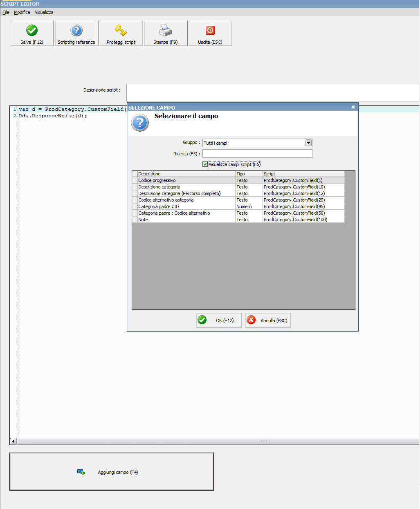420x509 pixels.
Task: Click the Gruppo combo box showing Tutti i campi
Action: coord(257,143)
